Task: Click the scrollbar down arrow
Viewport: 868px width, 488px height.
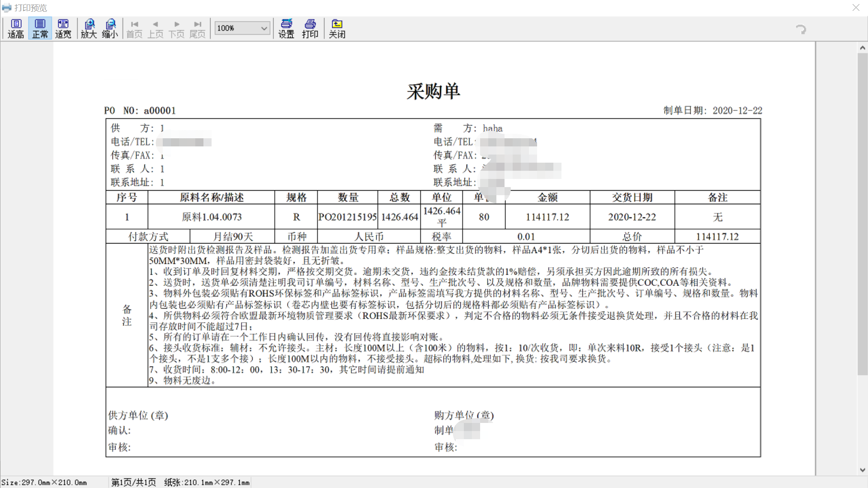Action: click(862, 470)
